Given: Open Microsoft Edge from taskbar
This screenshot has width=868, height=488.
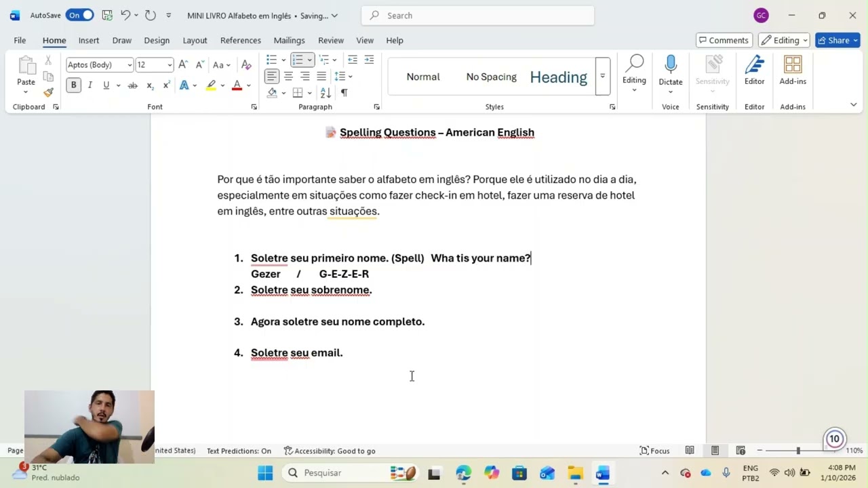Looking at the screenshot, I should [x=463, y=473].
